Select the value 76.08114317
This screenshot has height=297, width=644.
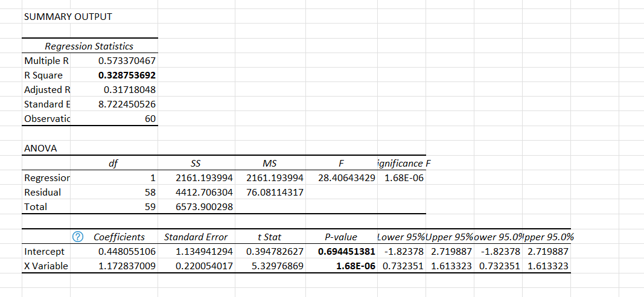[x=275, y=192]
